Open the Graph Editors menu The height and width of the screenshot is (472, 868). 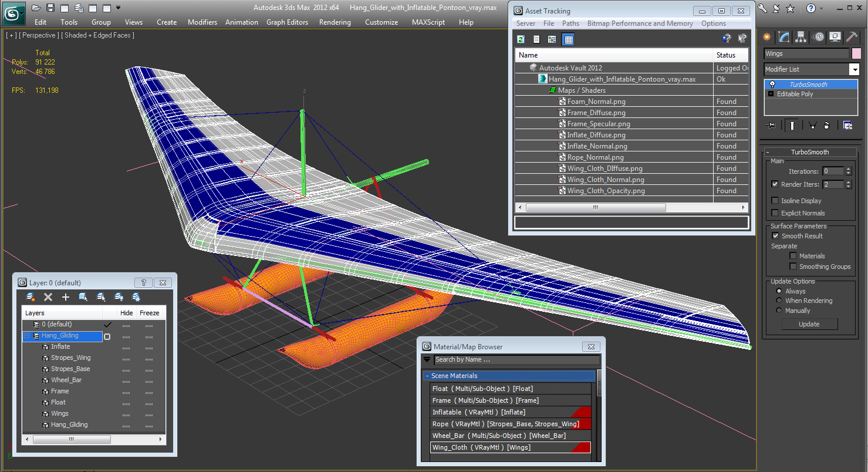[x=287, y=22]
